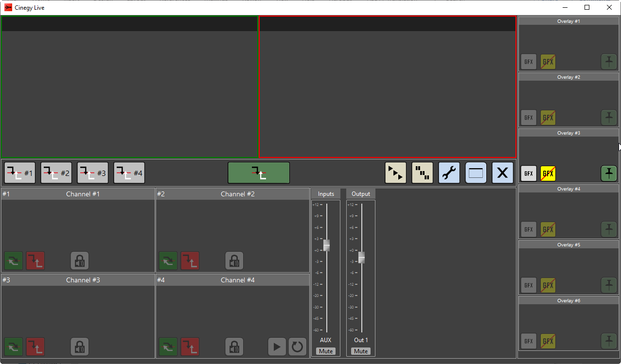Click the GFX button in Overlay #2
The image size is (621, 364).
[529, 118]
